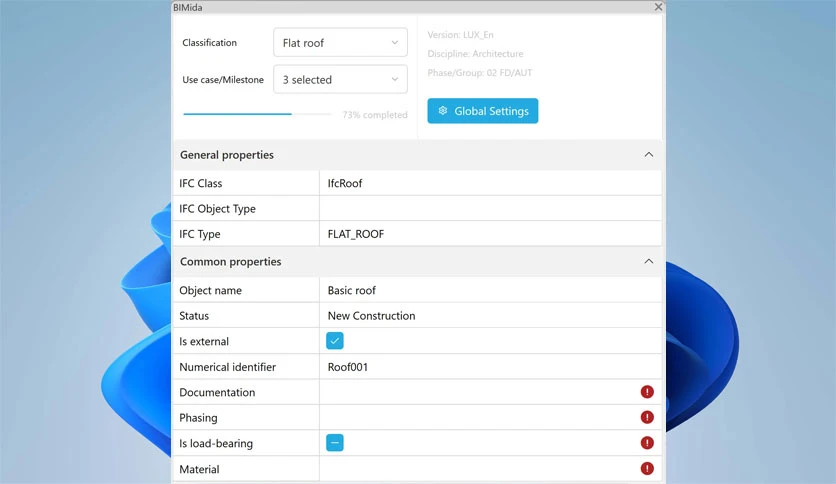
Task: Click the Documentation error icon
Action: click(x=647, y=392)
